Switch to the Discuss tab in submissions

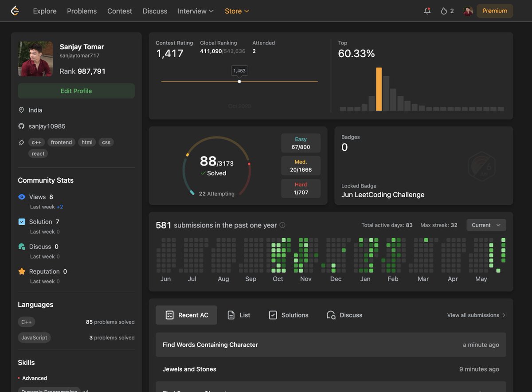point(344,315)
